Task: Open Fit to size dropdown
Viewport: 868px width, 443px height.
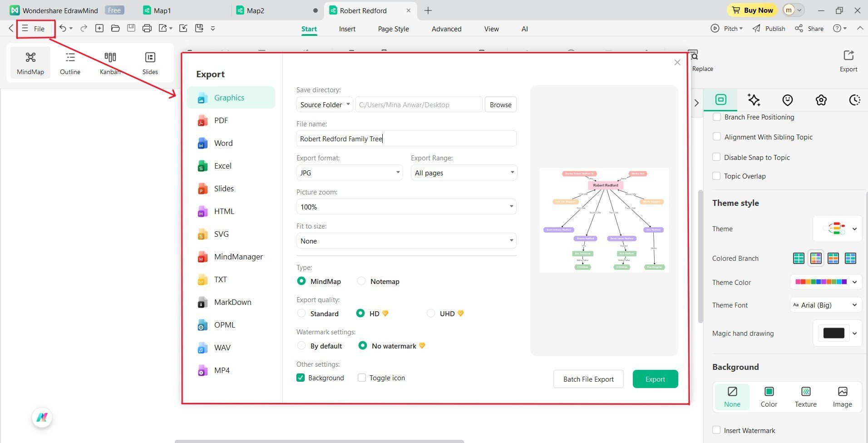Action: (x=406, y=241)
